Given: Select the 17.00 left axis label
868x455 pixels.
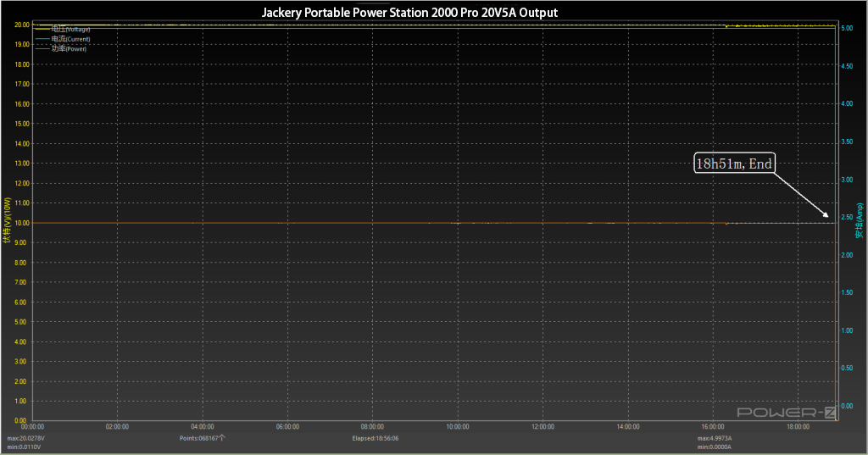Looking at the screenshot, I should pos(22,84).
